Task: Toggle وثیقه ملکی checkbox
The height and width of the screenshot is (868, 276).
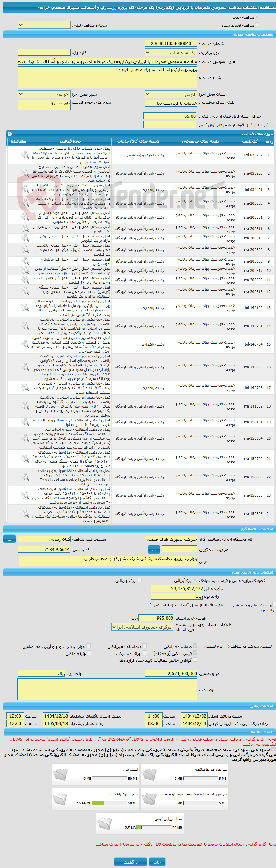Action: [89, 652]
